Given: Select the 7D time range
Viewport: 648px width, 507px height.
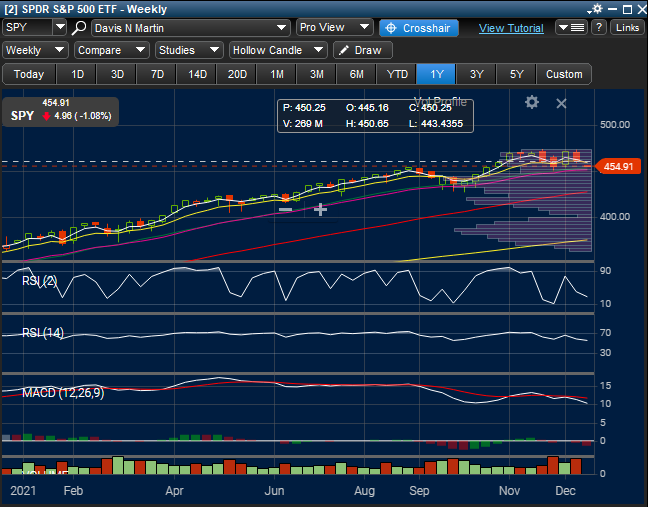Looking at the screenshot, I should pyautogui.click(x=157, y=74).
